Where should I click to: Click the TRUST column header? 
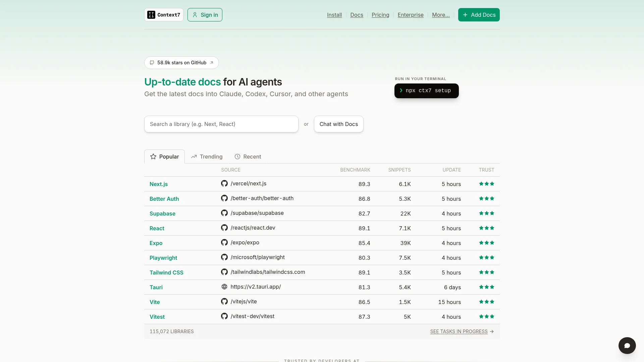(486, 170)
